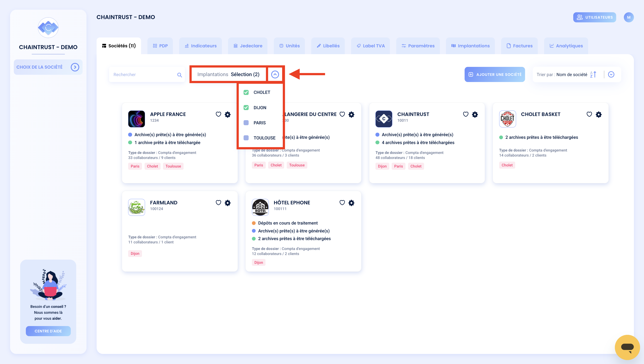The height and width of the screenshot is (364, 644).
Task: Click the Apple France logo thumbnail
Action: [136, 119]
